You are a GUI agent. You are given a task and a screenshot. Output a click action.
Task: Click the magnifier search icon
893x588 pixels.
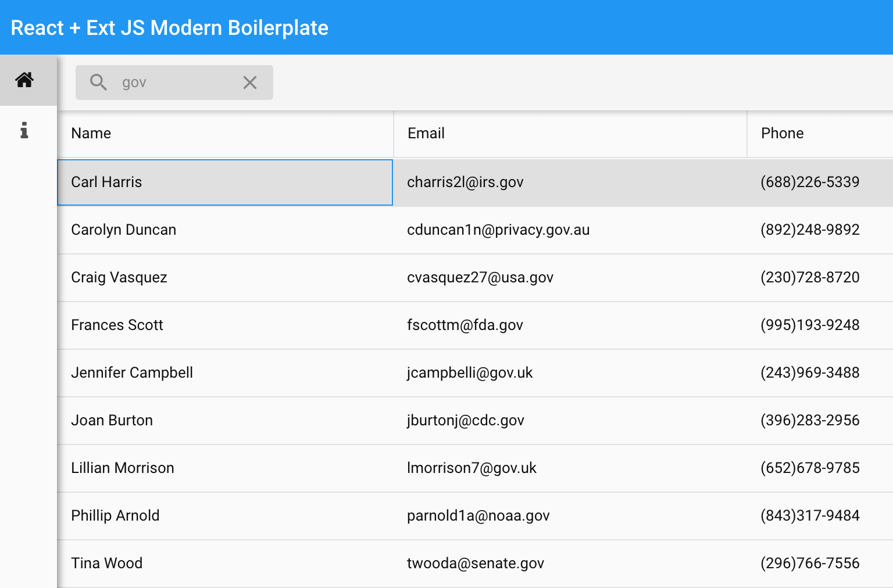(98, 83)
